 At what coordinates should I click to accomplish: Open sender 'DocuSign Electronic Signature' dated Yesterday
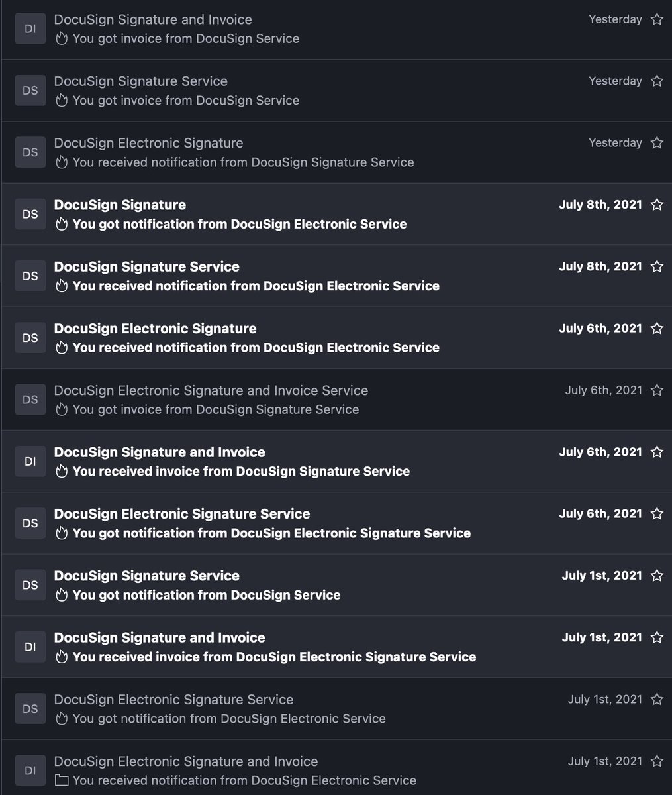click(x=149, y=143)
